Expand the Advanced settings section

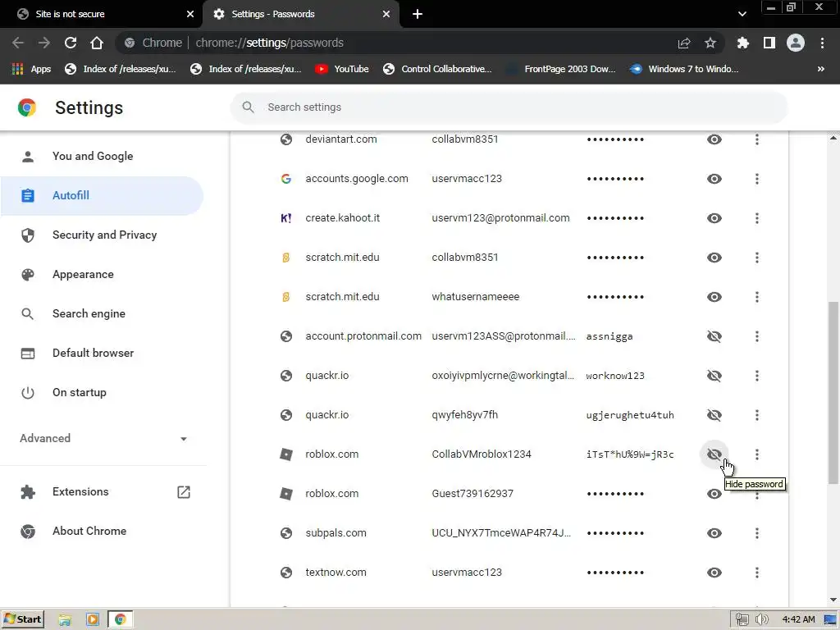(104, 439)
